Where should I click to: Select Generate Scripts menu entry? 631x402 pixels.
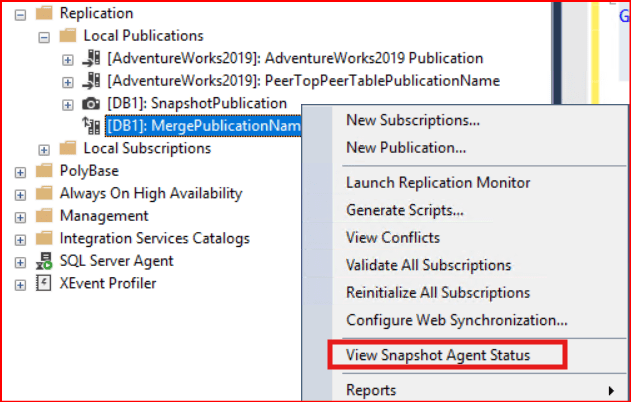click(x=404, y=210)
